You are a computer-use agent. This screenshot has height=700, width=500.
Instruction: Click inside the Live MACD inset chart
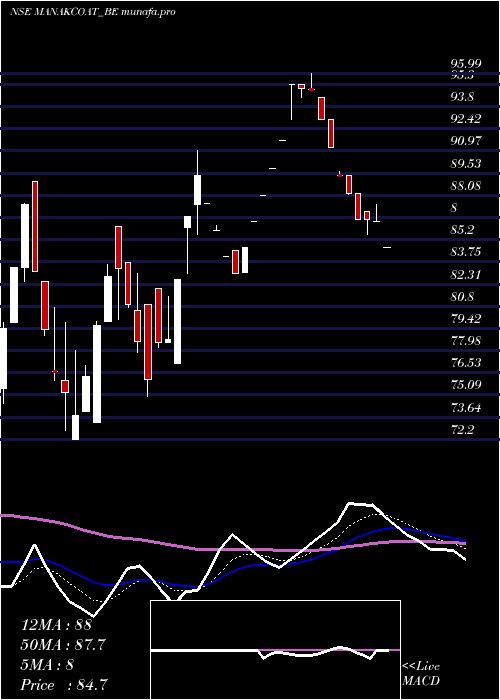pos(275,650)
